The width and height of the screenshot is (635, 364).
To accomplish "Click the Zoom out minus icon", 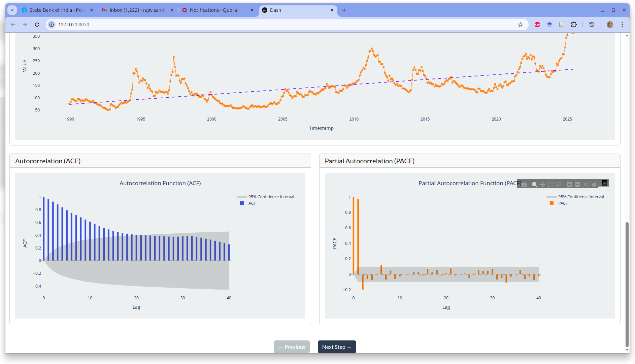I will click(x=578, y=184).
